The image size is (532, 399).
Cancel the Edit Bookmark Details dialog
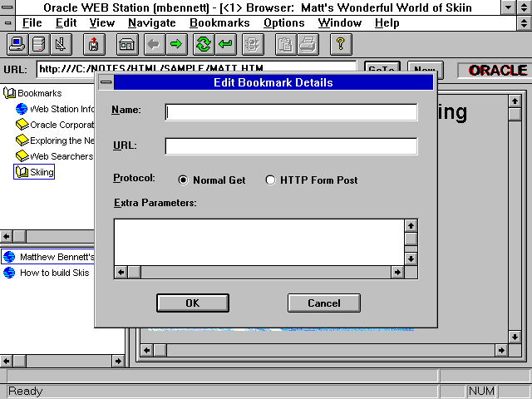[x=323, y=303]
